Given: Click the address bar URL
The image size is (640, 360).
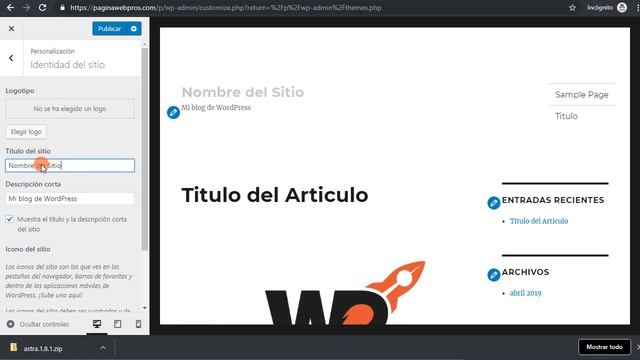Looking at the screenshot, I should 226,8.
